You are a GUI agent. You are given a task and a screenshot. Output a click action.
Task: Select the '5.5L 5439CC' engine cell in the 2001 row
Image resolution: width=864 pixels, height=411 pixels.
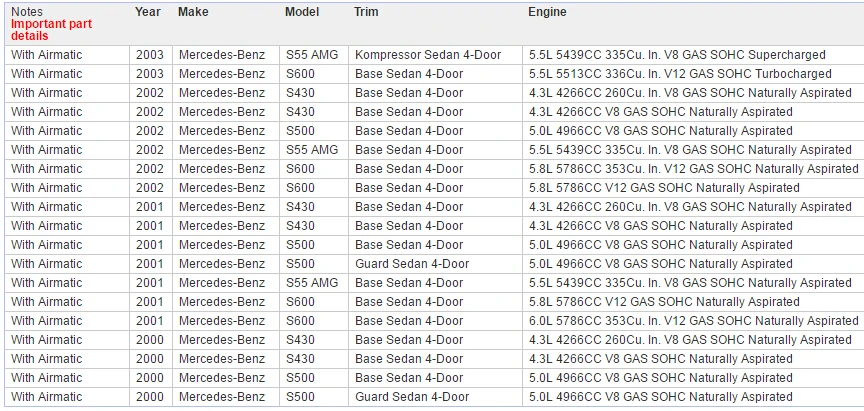pyautogui.click(x=690, y=283)
